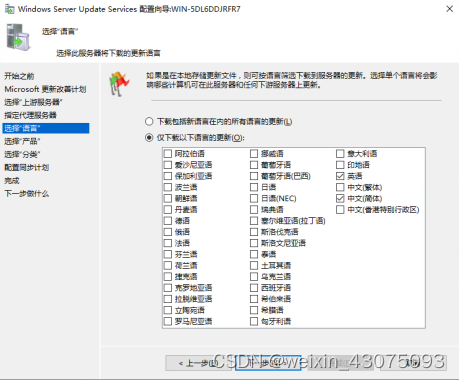Check the 荷兰语 (Dutch) checkbox
Viewport: 460px width, 380px height.
[x=168, y=266]
